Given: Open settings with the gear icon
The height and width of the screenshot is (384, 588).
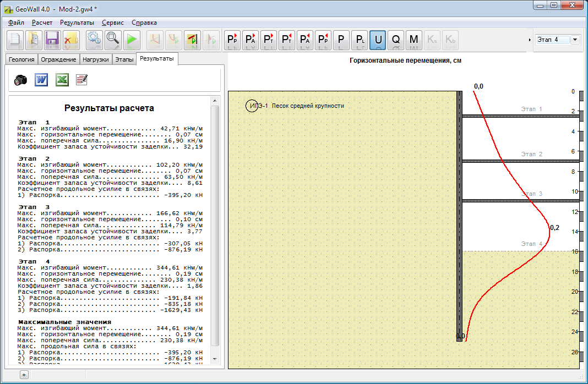Looking at the screenshot, I should tap(95, 40).
